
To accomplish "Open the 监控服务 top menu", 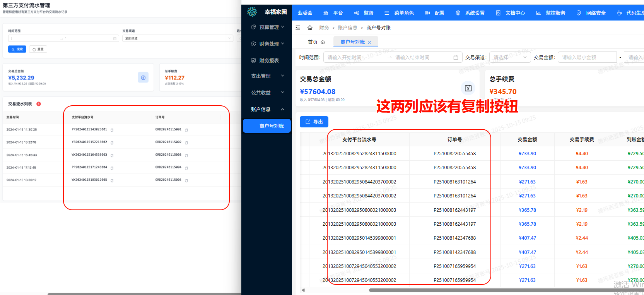I will click(551, 13).
